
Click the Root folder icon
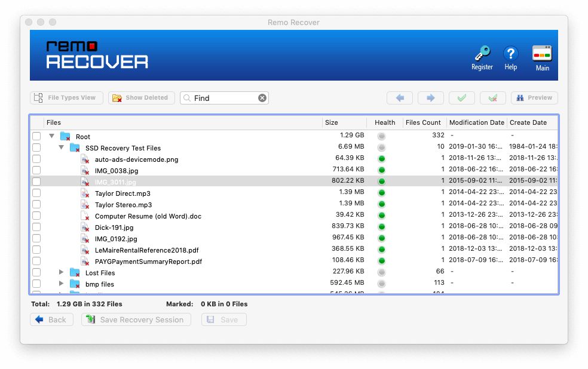(x=66, y=136)
